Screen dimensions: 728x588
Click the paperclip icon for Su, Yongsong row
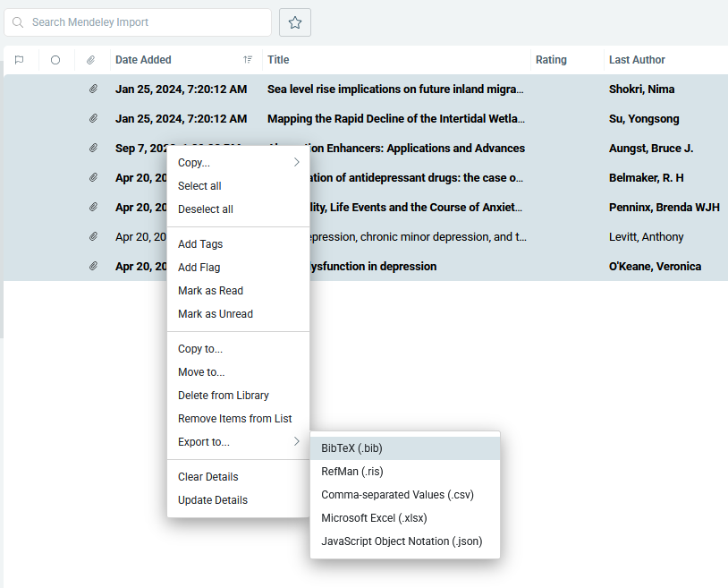pyautogui.click(x=92, y=119)
